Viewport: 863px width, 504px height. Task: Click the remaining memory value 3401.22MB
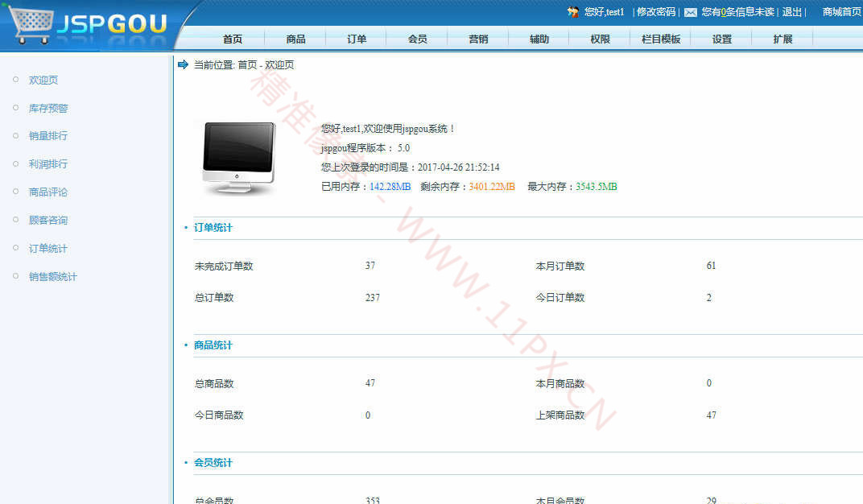[x=492, y=187]
